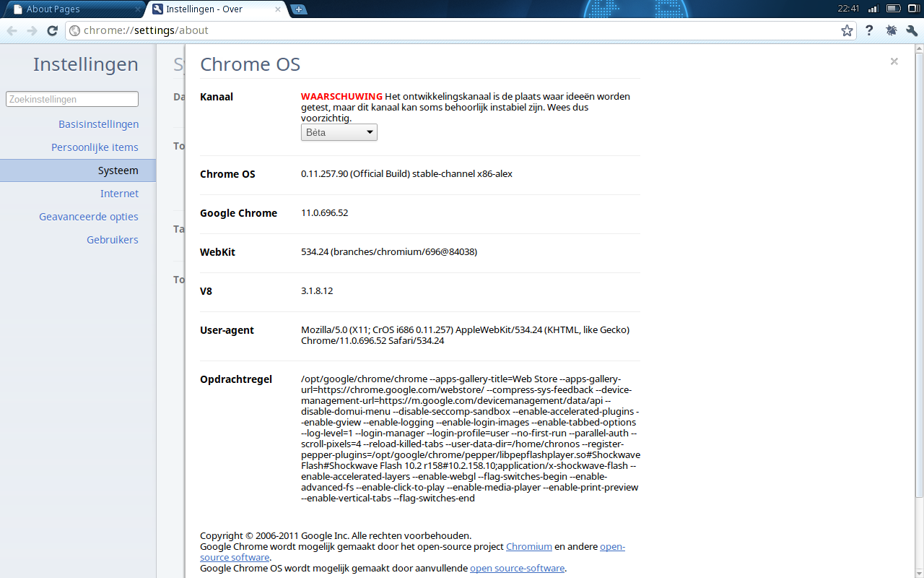Open the wrench menu in the toolbar
Image resolution: width=924 pixels, height=578 pixels.
point(912,30)
